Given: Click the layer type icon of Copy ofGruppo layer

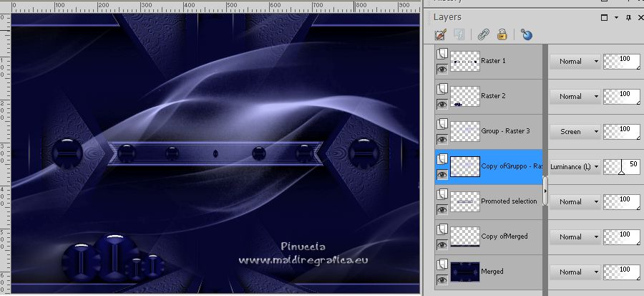Looking at the screenshot, I should coord(442,159).
